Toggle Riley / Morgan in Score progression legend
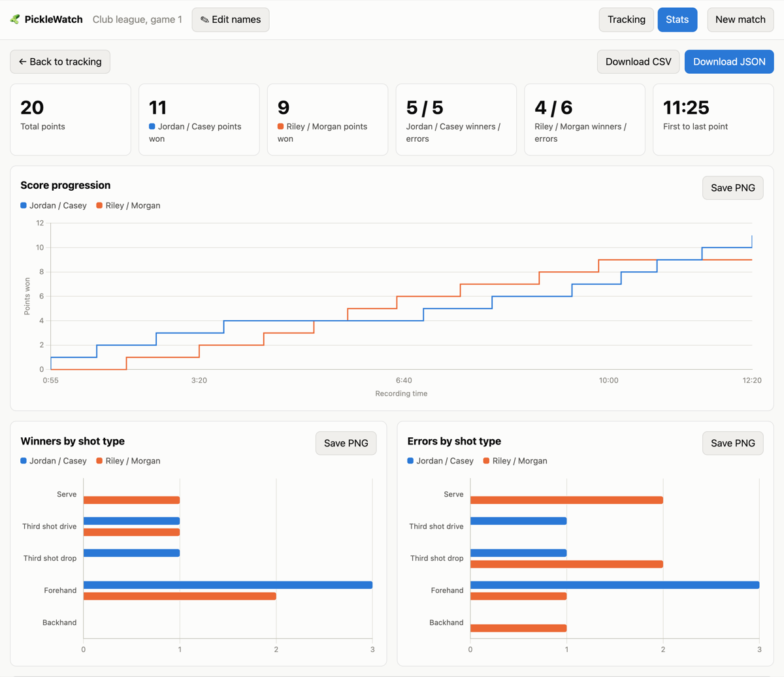This screenshot has height=677, width=784. [x=128, y=205]
